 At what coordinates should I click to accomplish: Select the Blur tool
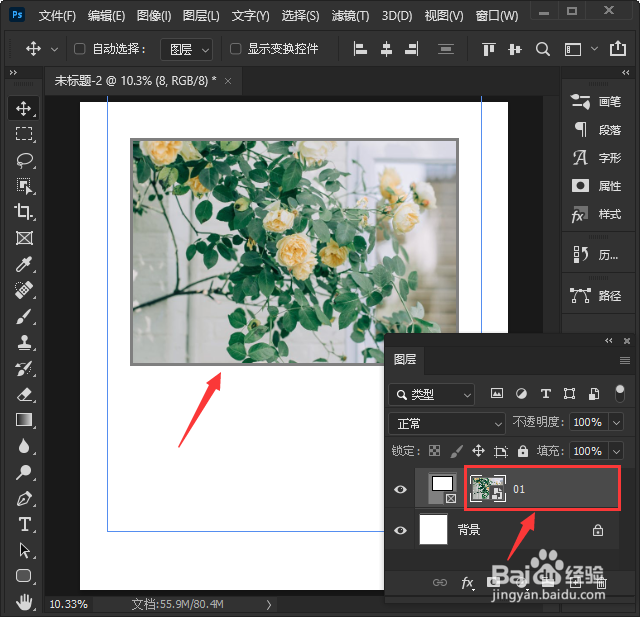[x=24, y=446]
